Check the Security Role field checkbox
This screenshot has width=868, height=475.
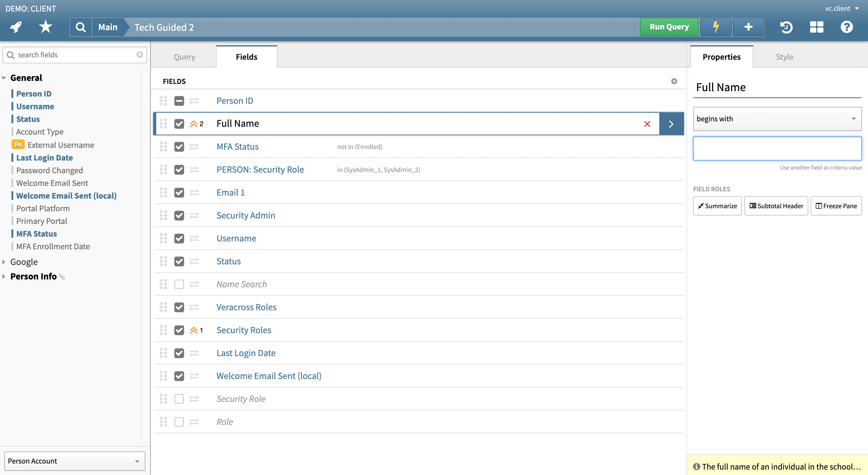[179, 399]
